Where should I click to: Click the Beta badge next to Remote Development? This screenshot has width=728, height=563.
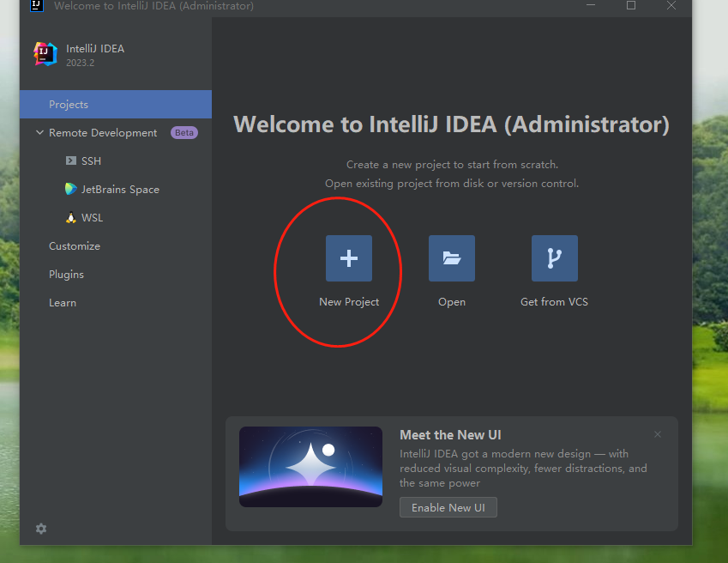point(184,133)
